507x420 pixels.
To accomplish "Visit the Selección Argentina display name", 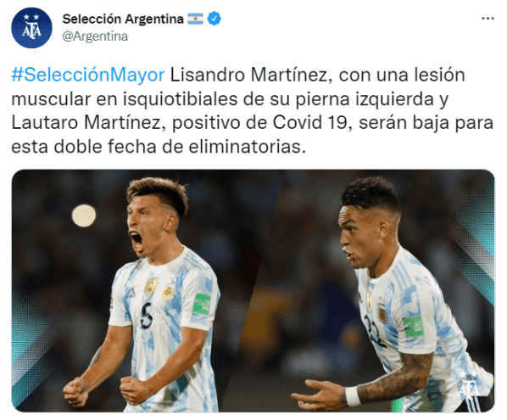I will click(x=123, y=19).
